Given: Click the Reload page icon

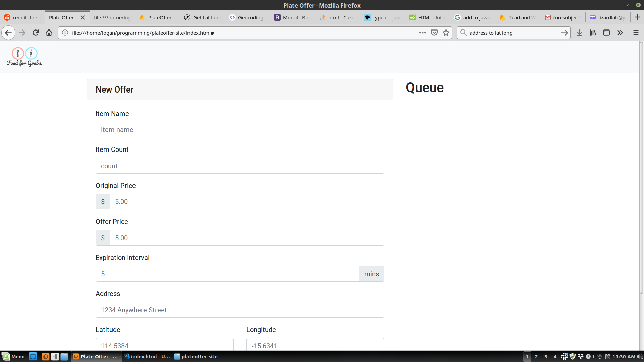Looking at the screenshot, I should click(36, 33).
